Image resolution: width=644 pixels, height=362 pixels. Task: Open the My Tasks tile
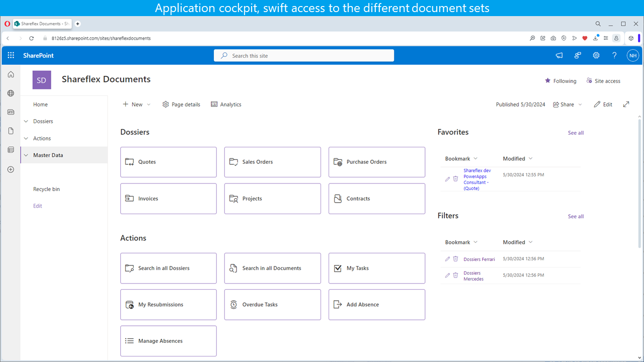[x=377, y=268]
